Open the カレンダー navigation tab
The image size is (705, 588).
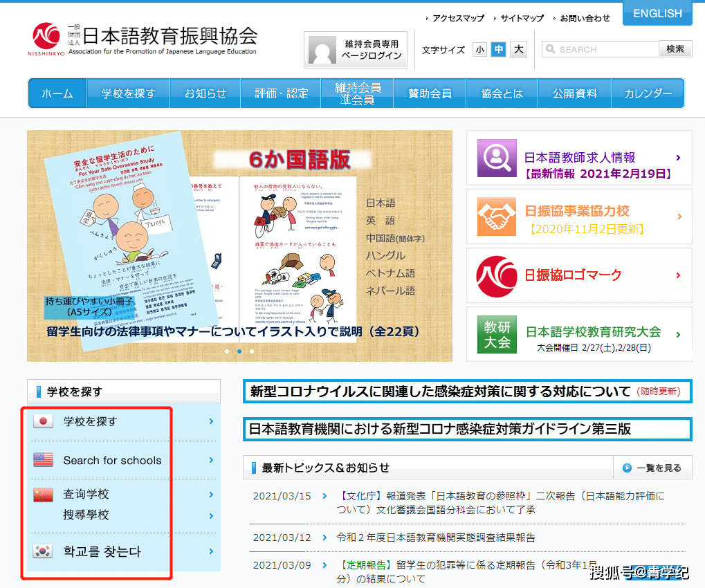pyautogui.click(x=648, y=93)
